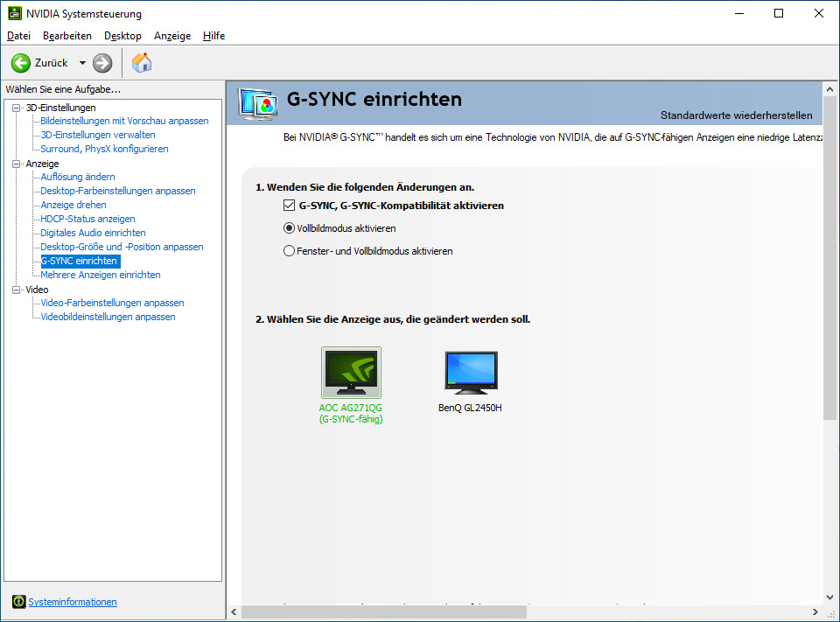The image size is (840, 622).
Task: Click the green Zurück back arrow
Action: tap(19, 62)
